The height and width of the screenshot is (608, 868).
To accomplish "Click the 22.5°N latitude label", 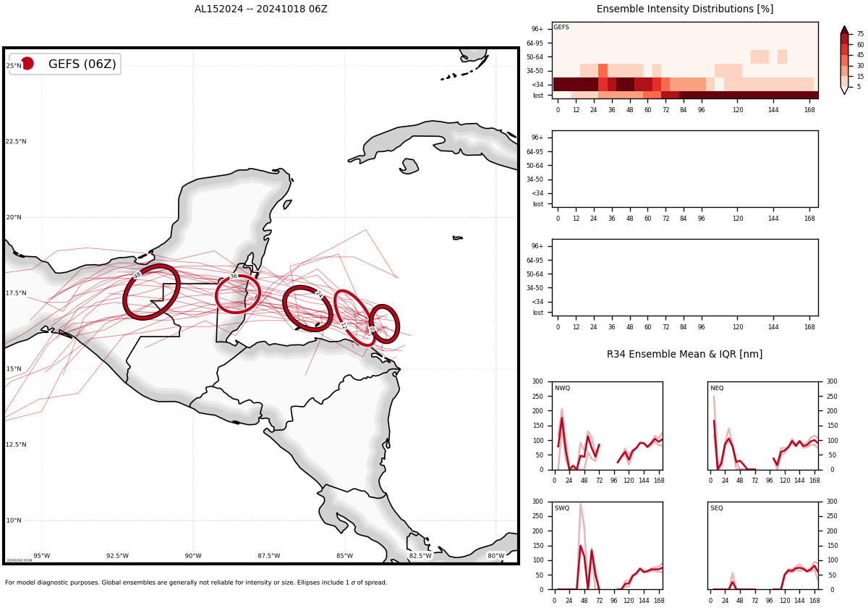I will pos(17,142).
